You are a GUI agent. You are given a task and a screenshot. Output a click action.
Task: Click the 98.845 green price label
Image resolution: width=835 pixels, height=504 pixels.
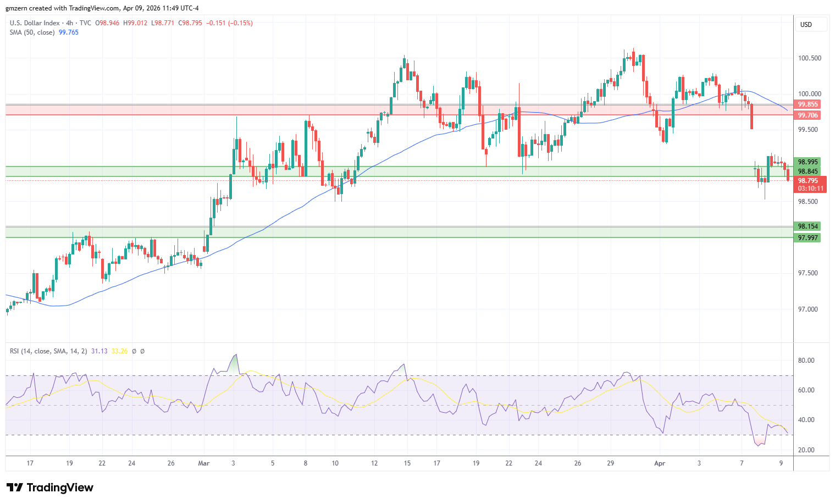tap(808, 171)
